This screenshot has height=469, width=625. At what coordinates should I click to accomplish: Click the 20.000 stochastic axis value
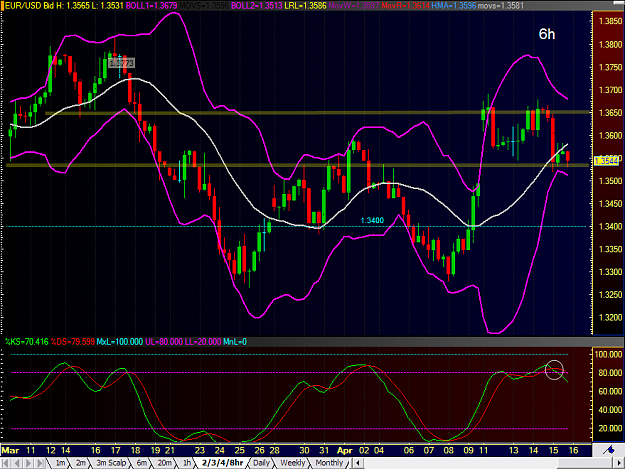(610, 428)
